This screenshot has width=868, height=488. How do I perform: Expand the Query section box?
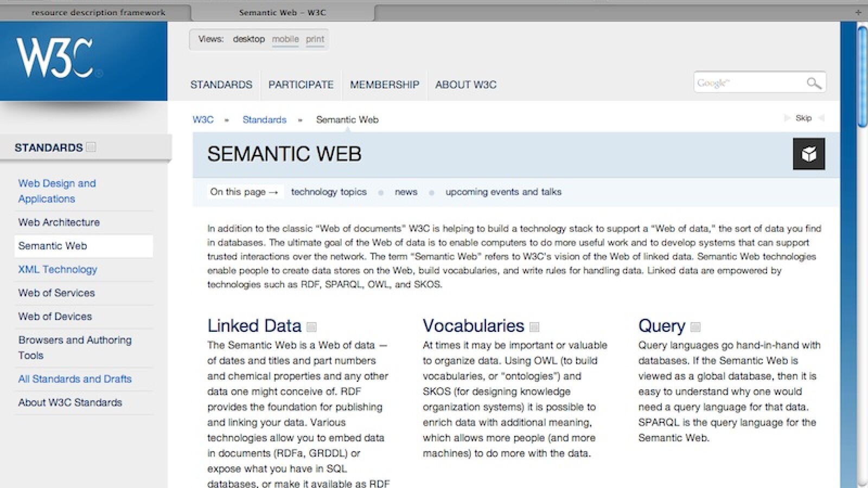695,327
